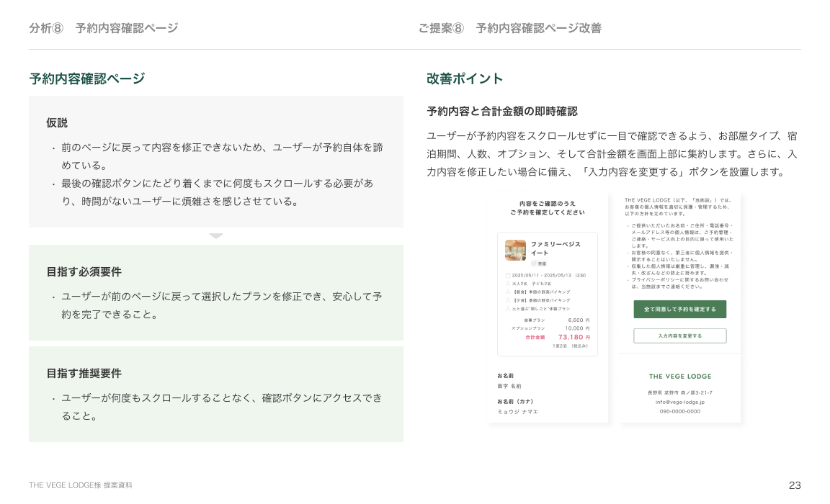The height and width of the screenshot is (504, 830).
Task: Click the family vege suite room thumbnail
Action: tap(515, 250)
